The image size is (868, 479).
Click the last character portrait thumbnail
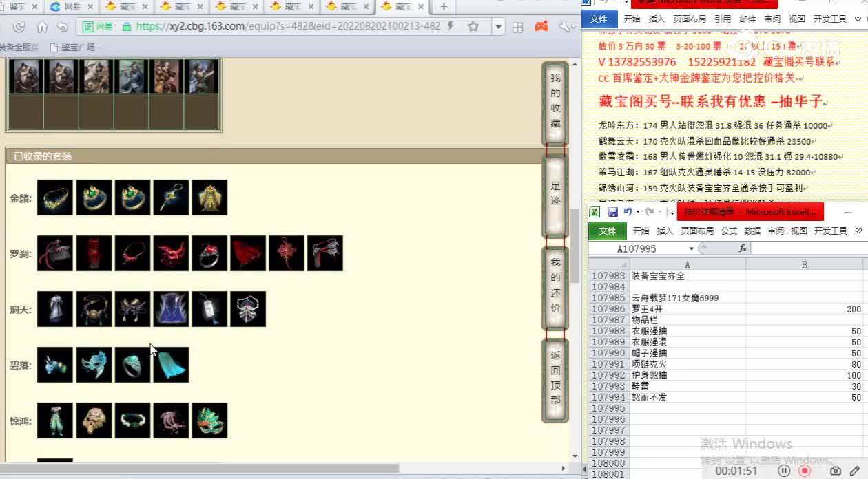201,76
